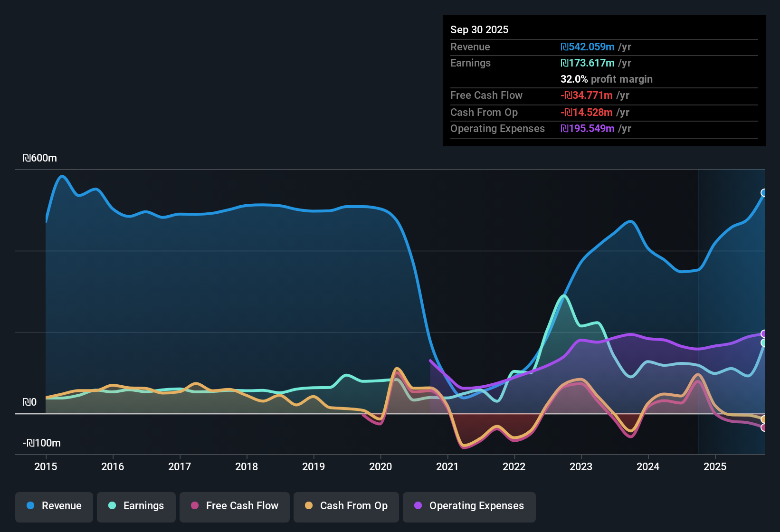Click the teal Earnings legend dot icon
Image resolution: width=780 pixels, height=532 pixels.
pyautogui.click(x=112, y=506)
